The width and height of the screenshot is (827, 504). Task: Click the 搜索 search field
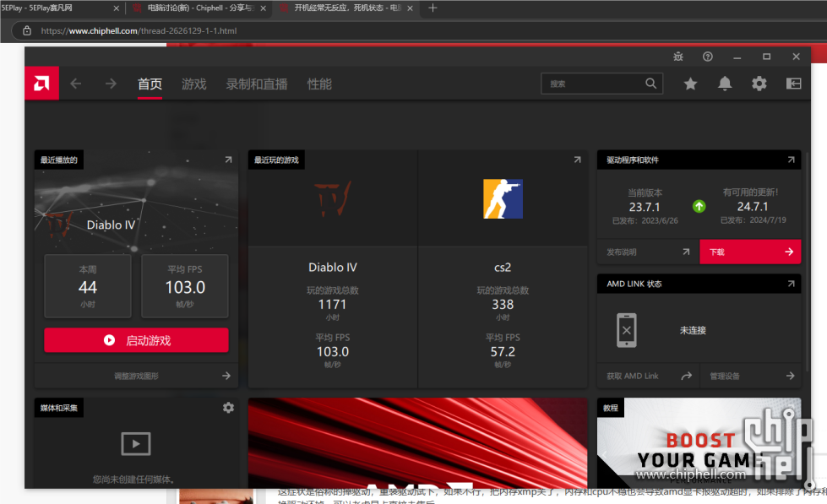click(601, 84)
